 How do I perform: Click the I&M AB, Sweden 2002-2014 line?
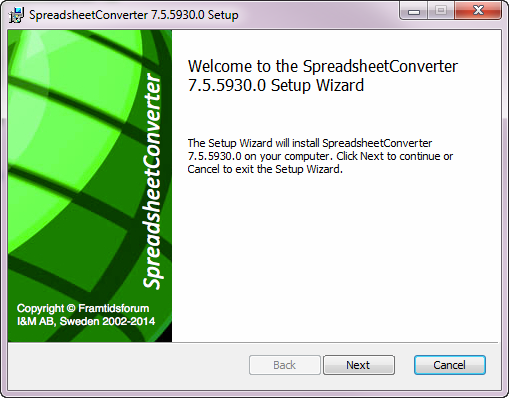click(x=86, y=321)
